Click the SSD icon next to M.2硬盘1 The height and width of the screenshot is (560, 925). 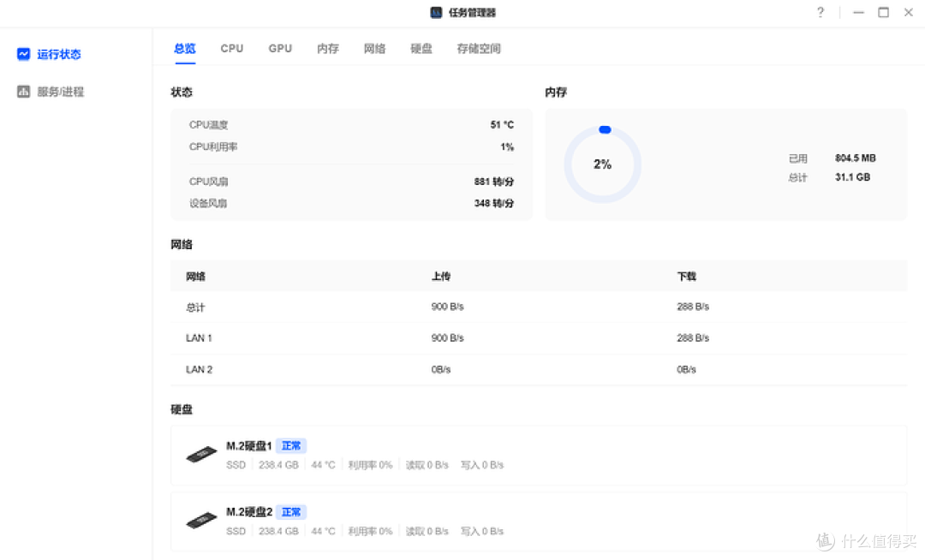pos(200,453)
